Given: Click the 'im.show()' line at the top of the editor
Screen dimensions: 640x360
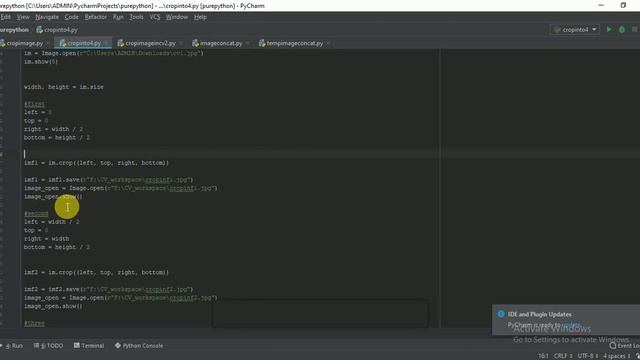Looking at the screenshot, I should tap(41, 62).
